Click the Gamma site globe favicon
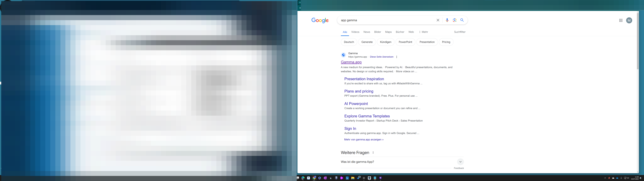This screenshot has width=644, height=181. [x=344, y=55]
